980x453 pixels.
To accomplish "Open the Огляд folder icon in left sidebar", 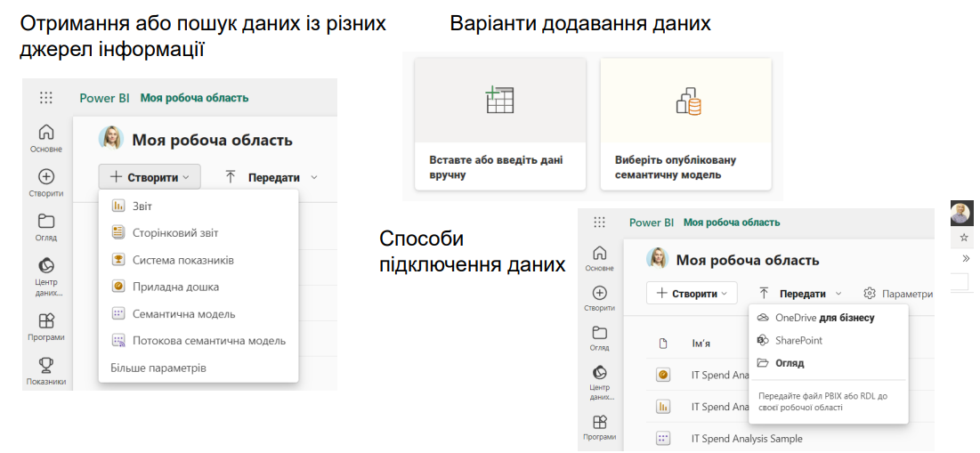I will [x=46, y=222].
